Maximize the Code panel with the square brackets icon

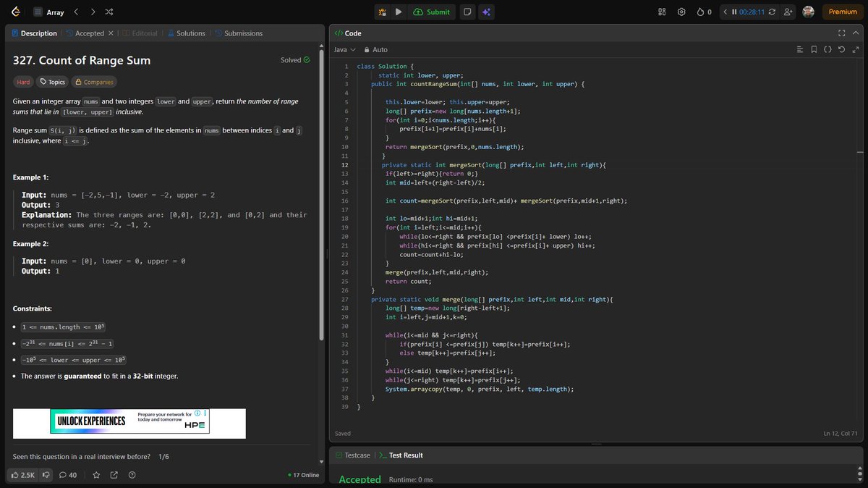coord(841,33)
